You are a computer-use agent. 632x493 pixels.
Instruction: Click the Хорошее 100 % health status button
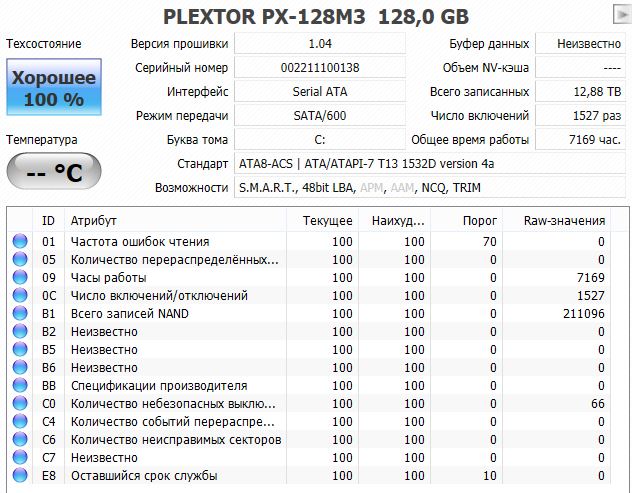click(x=54, y=89)
